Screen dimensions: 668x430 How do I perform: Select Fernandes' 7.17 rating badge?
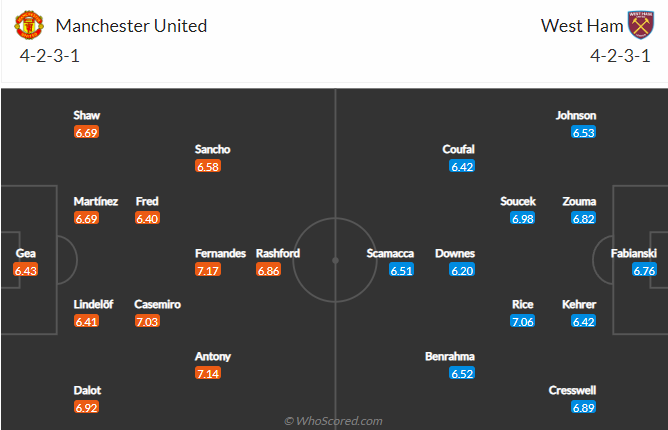[x=208, y=270]
